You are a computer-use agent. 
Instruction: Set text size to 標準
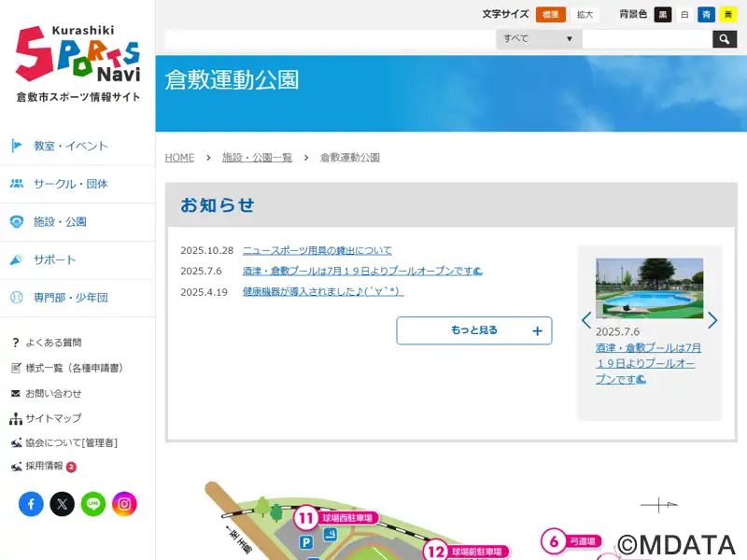tap(551, 15)
